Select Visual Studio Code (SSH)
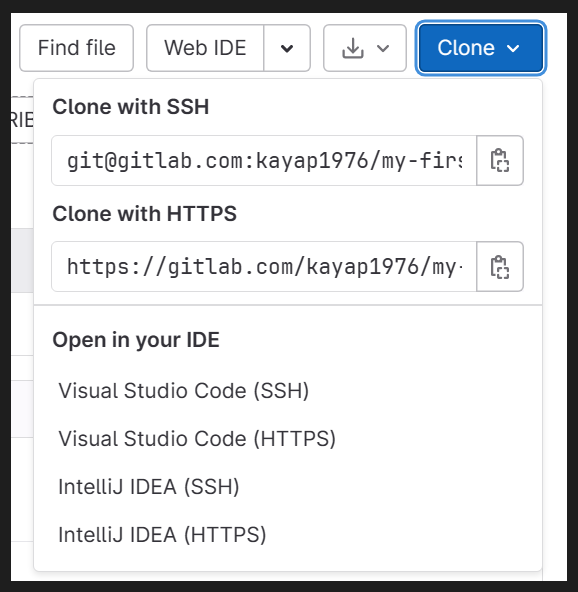 click(x=183, y=390)
